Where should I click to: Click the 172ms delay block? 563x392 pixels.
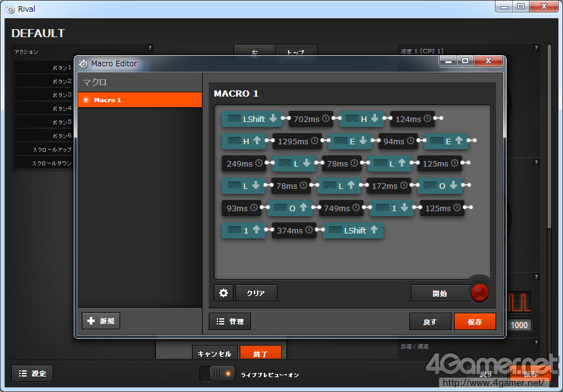pyautogui.click(x=389, y=186)
